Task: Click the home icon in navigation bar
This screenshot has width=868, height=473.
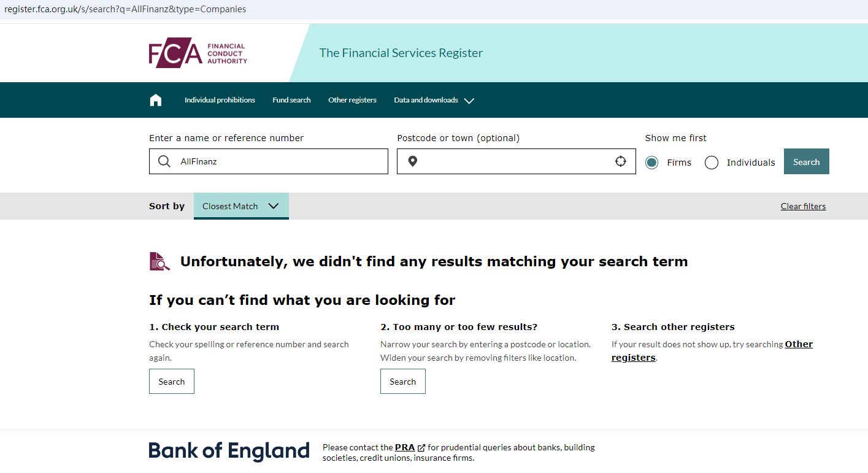Action: coord(156,100)
